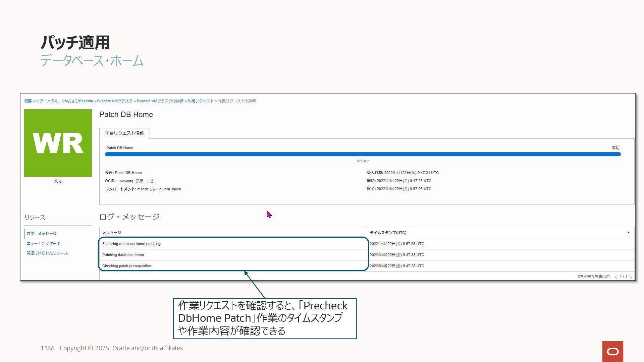
Task: Select エラー・メッセージ in the resources list
Action: (x=43, y=243)
